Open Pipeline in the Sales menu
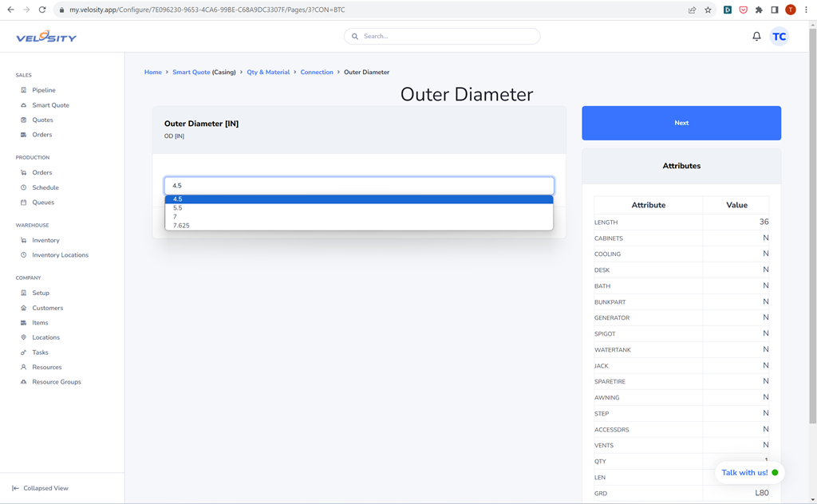Screen dimensions: 817x504 [43, 90]
